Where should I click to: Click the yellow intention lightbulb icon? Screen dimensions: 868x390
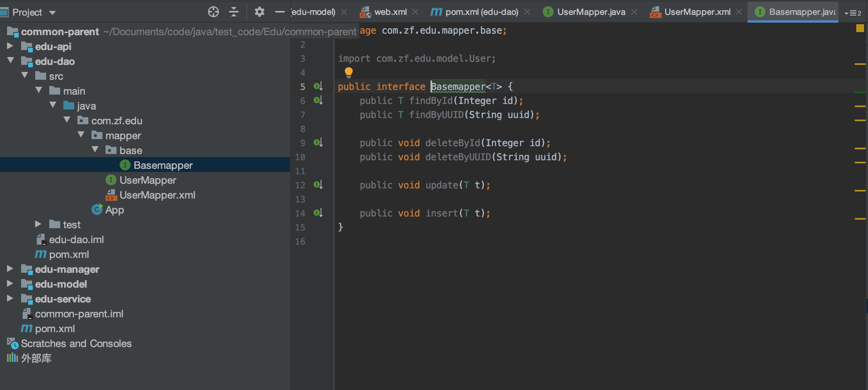pyautogui.click(x=349, y=72)
